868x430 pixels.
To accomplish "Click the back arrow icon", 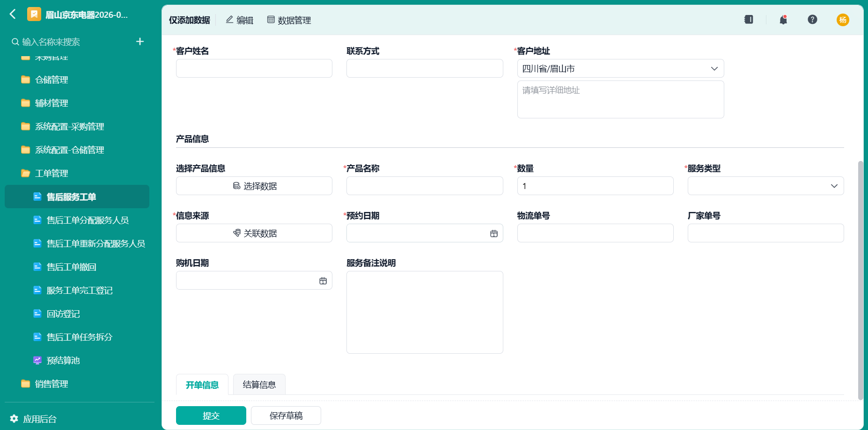I will [x=13, y=15].
